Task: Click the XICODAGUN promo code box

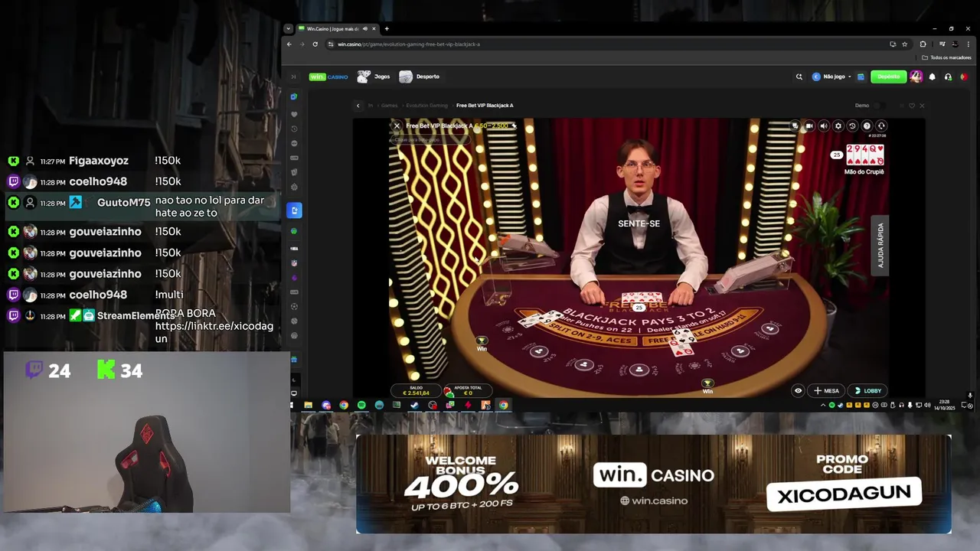Action: coord(844,495)
